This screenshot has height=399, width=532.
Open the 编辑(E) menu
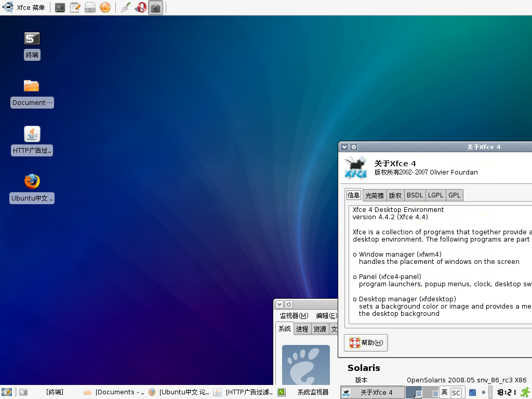(x=326, y=316)
